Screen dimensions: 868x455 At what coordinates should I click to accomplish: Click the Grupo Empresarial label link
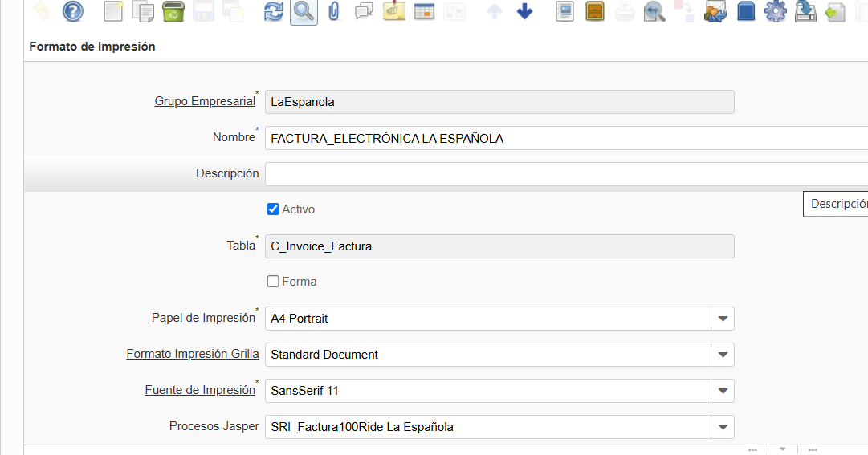pyautogui.click(x=205, y=101)
